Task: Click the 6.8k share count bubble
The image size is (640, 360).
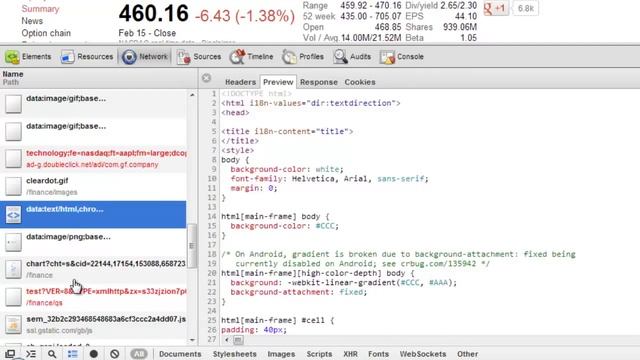Action: coord(525,8)
